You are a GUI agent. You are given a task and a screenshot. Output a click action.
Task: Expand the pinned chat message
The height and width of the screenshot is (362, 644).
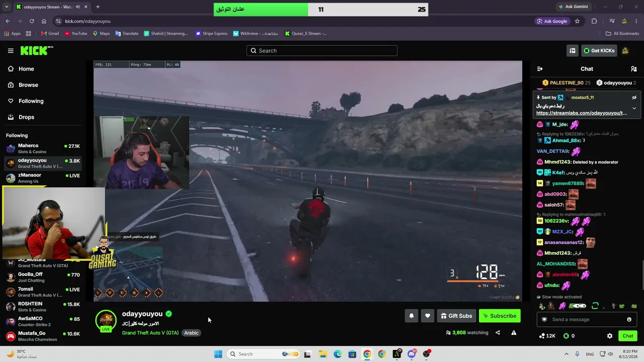(x=634, y=108)
